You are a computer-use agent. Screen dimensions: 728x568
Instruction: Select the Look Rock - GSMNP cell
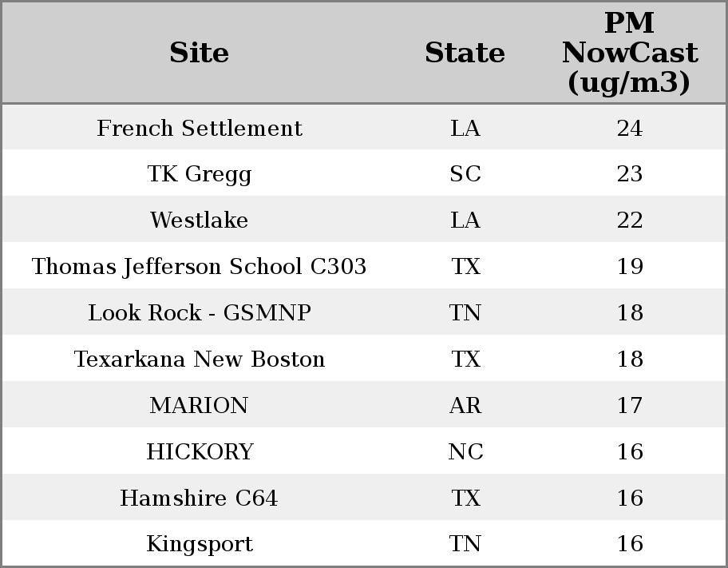pos(200,312)
